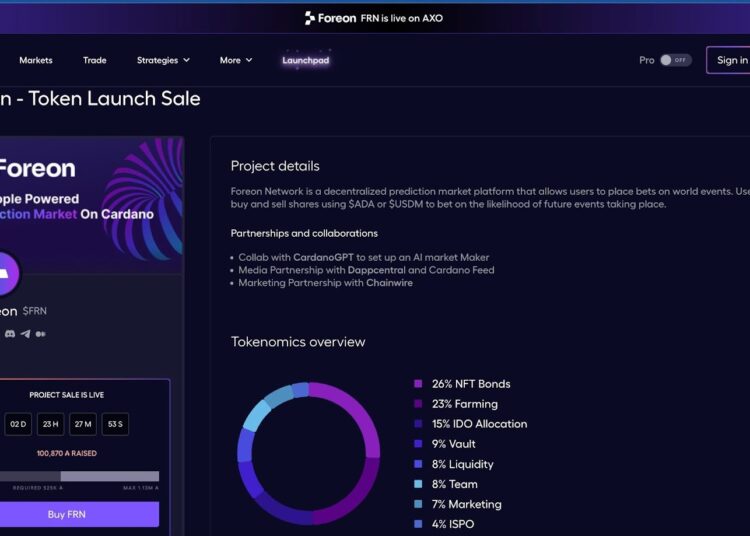Open the Trade page
This screenshot has height=536, width=750.
[x=95, y=60]
